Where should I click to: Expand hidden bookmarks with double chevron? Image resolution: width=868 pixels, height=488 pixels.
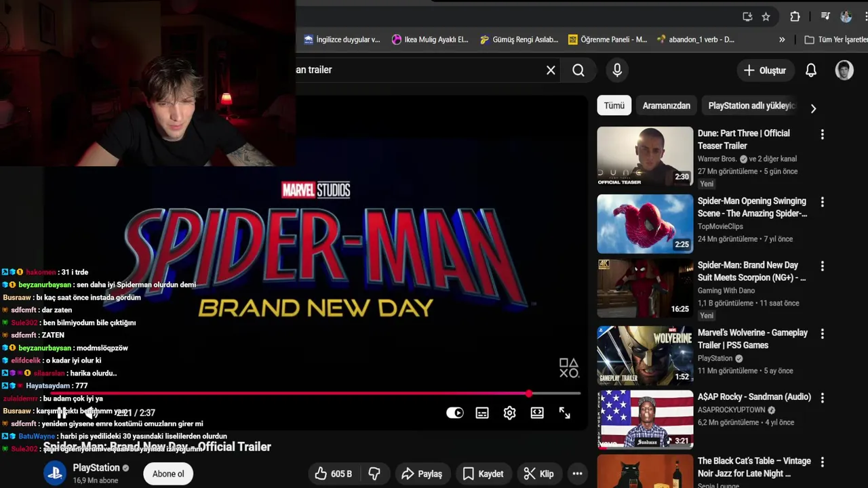coord(782,40)
